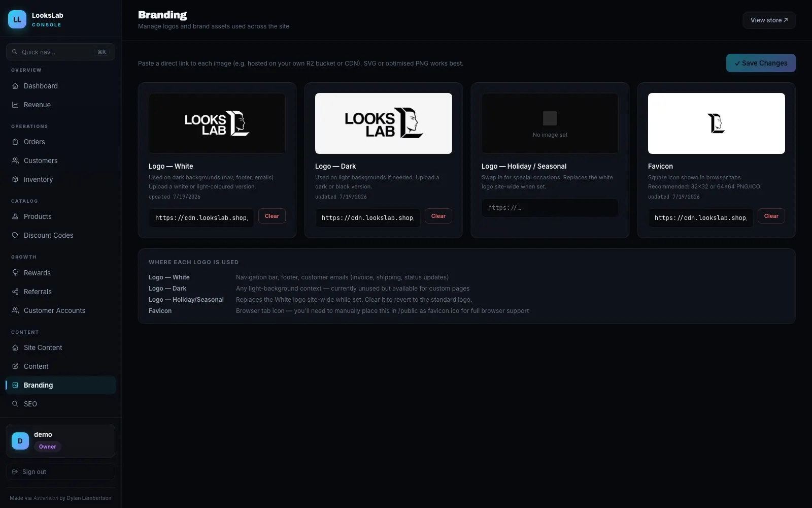Screen dimensions: 812x508
Task: Open the Discount Codes section
Action: pos(61,235)
